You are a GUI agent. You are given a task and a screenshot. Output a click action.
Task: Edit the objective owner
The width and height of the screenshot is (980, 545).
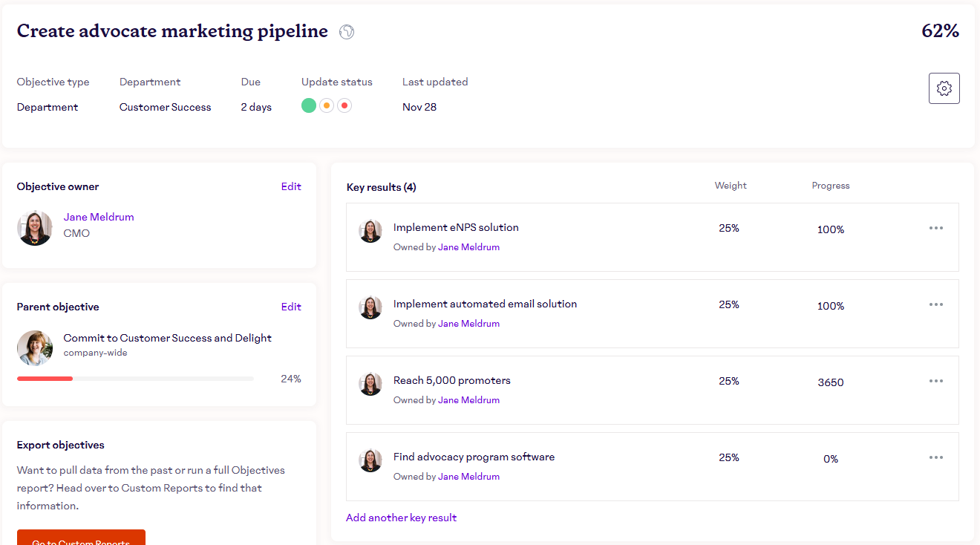coord(291,186)
